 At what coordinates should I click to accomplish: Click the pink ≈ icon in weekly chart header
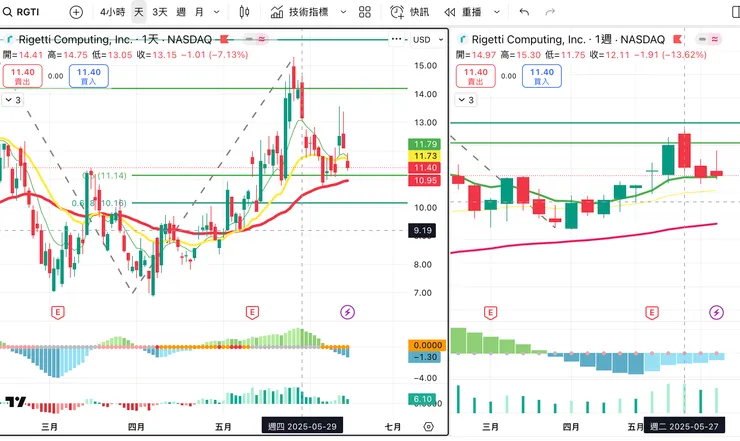pos(715,39)
